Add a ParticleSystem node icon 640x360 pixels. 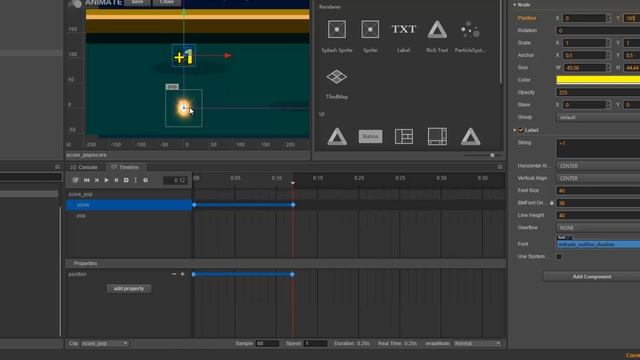[470, 30]
